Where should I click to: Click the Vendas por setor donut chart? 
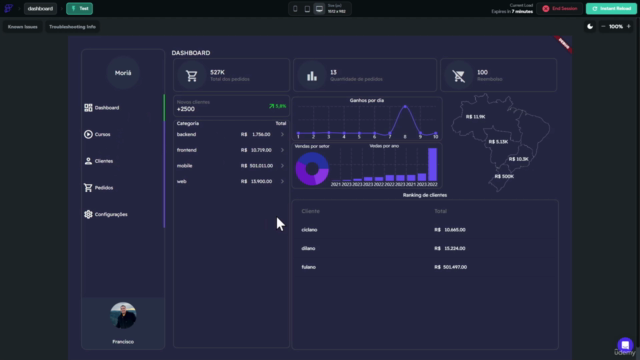[312, 169]
